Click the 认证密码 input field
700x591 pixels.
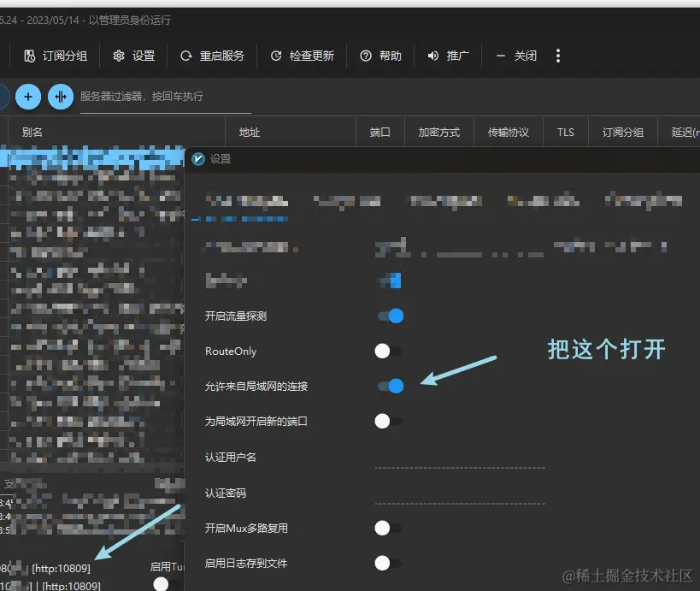click(460, 494)
